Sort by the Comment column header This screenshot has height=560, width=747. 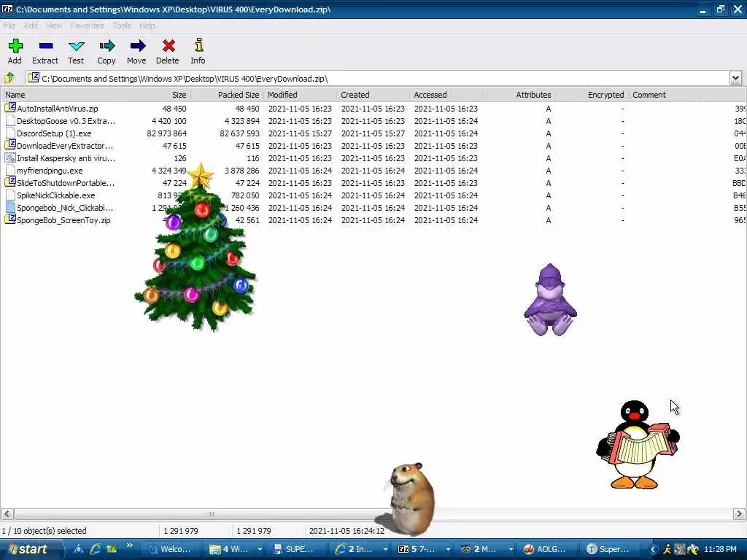tap(665, 95)
